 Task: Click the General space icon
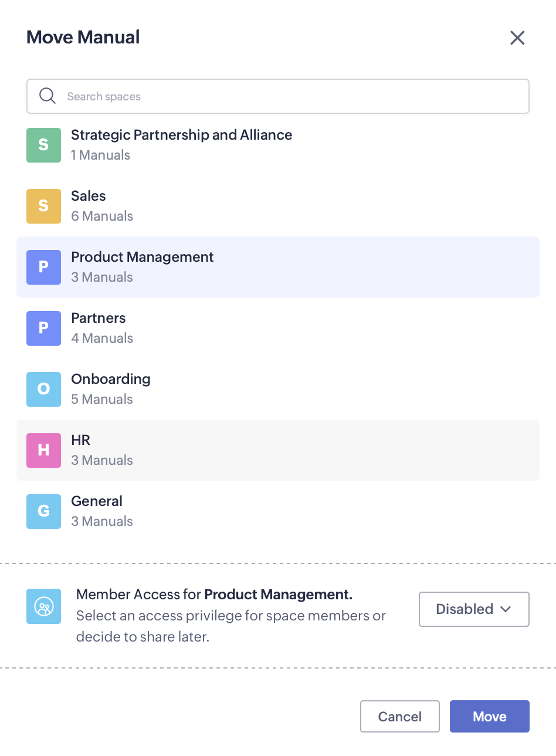coord(43,511)
